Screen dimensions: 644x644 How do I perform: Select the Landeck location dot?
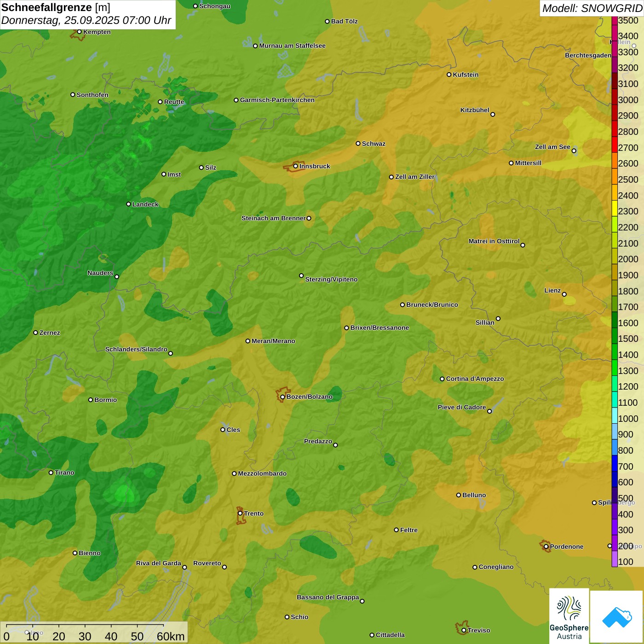(128, 204)
